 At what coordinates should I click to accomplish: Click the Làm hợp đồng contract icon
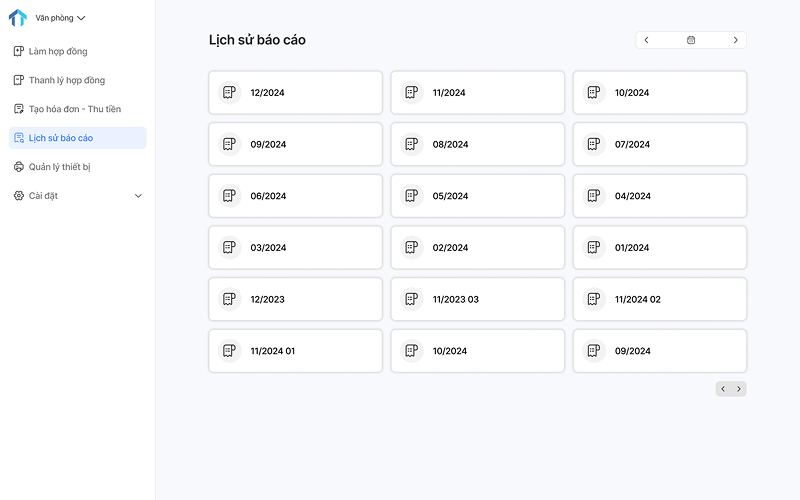(19, 51)
